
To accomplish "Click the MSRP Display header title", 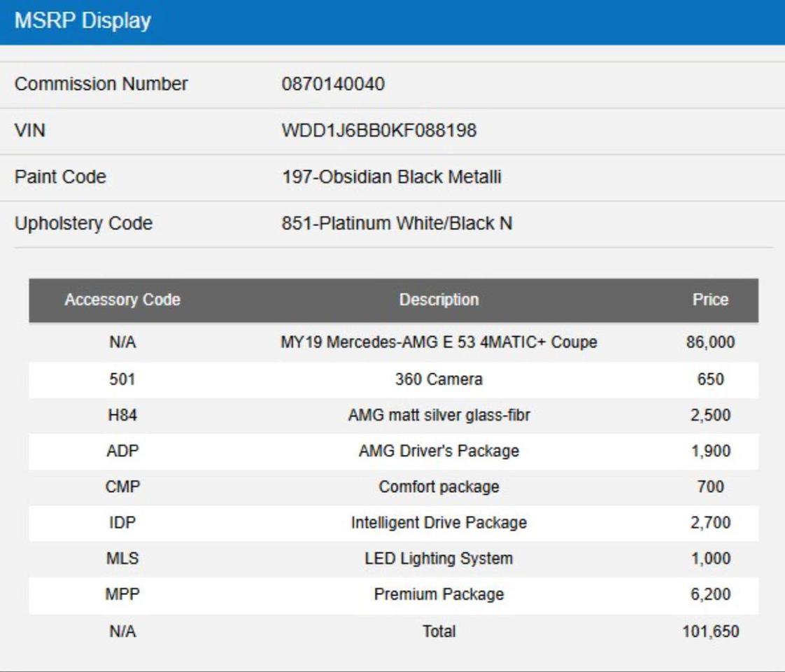I will (x=83, y=20).
